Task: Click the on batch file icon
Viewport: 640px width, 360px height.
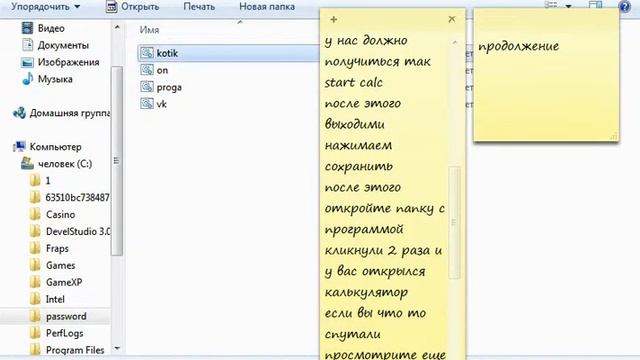Action: (147, 70)
